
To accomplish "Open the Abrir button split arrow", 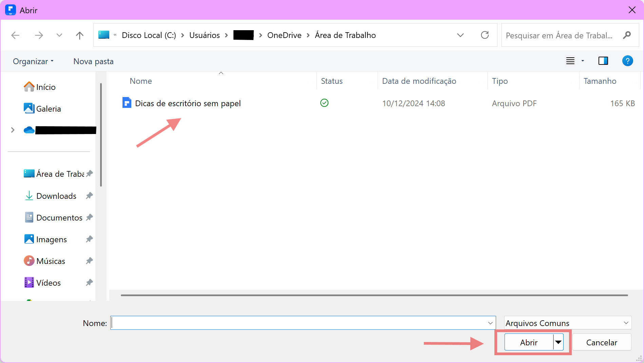I will 558,342.
